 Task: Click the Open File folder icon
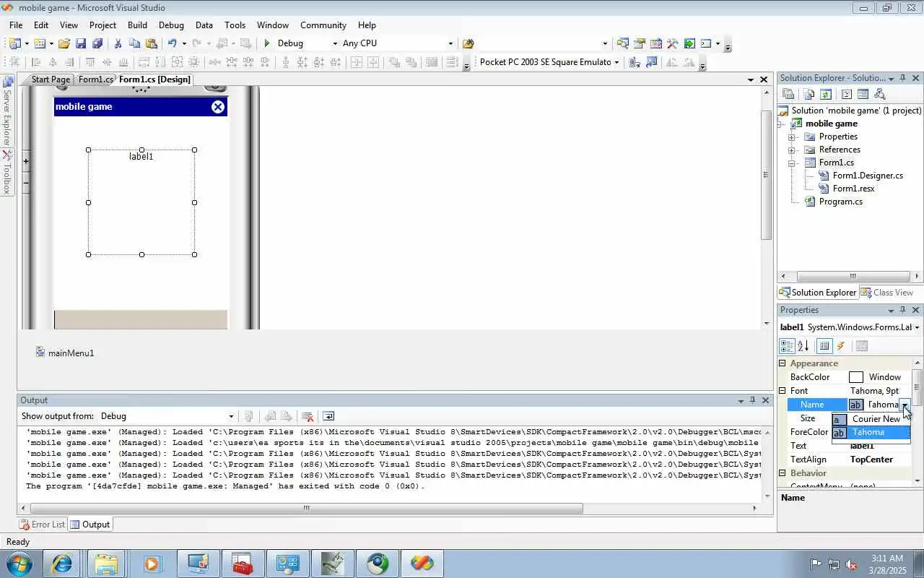click(x=64, y=43)
